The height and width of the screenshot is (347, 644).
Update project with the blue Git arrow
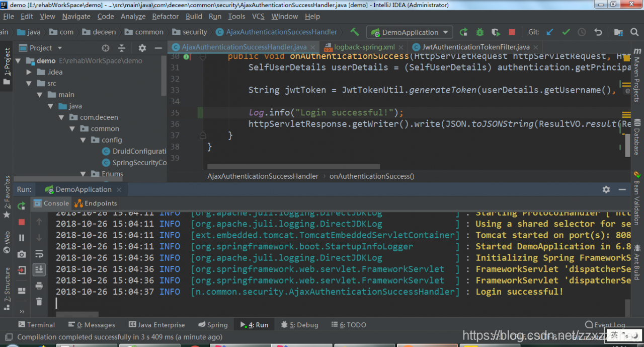tap(550, 32)
